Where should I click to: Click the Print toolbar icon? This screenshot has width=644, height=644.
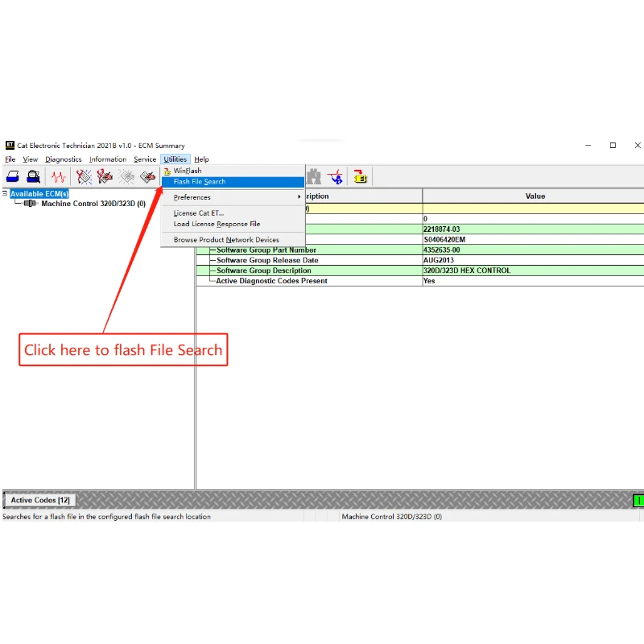click(x=13, y=177)
